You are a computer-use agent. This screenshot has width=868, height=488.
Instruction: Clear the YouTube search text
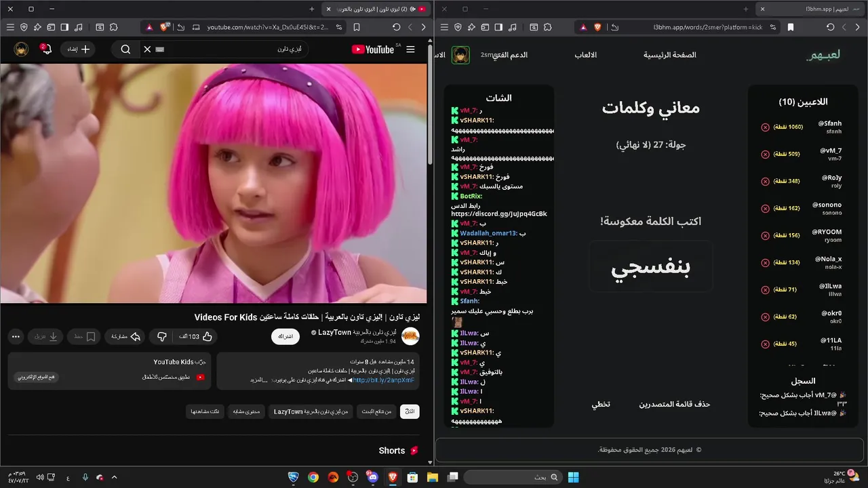pyautogui.click(x=147, y=49)
